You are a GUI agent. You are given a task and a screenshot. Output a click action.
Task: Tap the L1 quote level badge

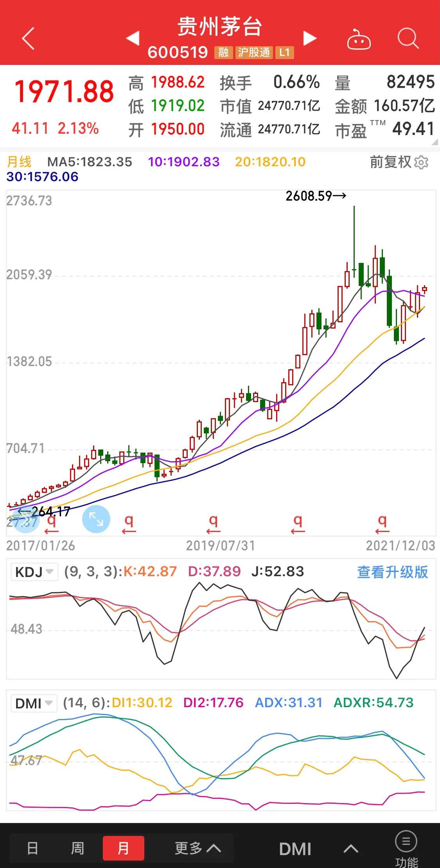pyautogui.click(x=284, y=52)
